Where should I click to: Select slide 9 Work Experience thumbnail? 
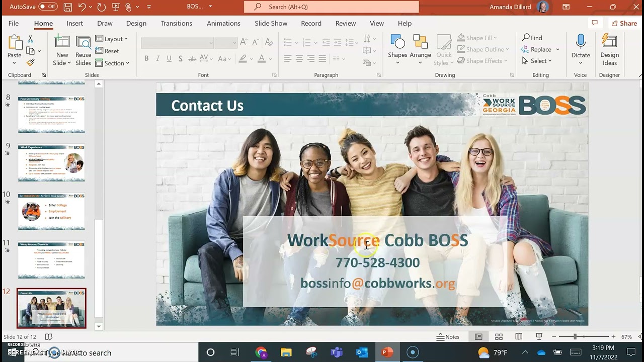point(51,163)
